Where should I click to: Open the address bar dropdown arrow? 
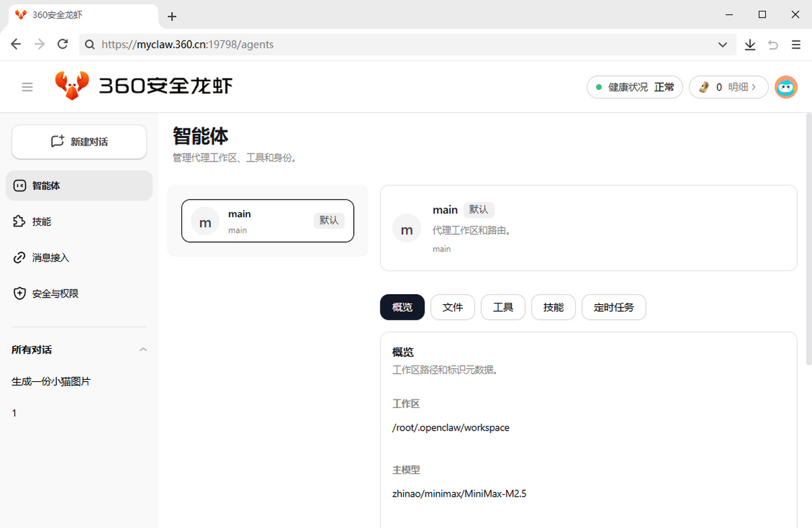click(x=722, y=44)
